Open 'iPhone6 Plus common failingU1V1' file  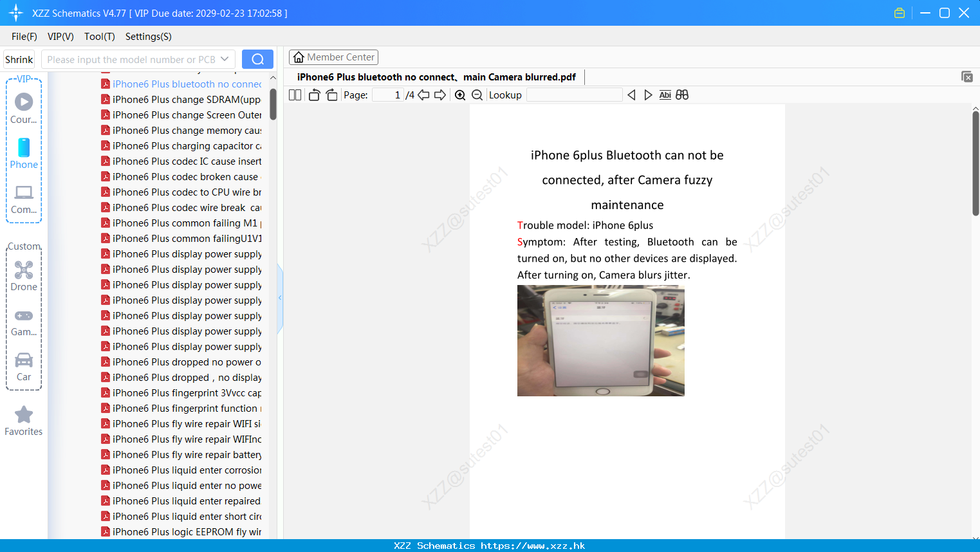(x=181, y=238)
